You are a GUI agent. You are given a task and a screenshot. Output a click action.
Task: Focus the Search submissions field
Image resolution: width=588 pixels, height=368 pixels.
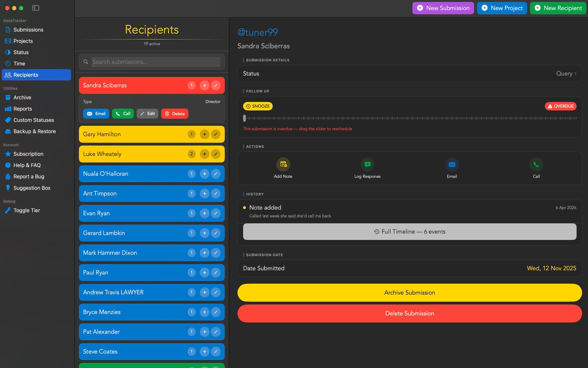coord(156,62)
